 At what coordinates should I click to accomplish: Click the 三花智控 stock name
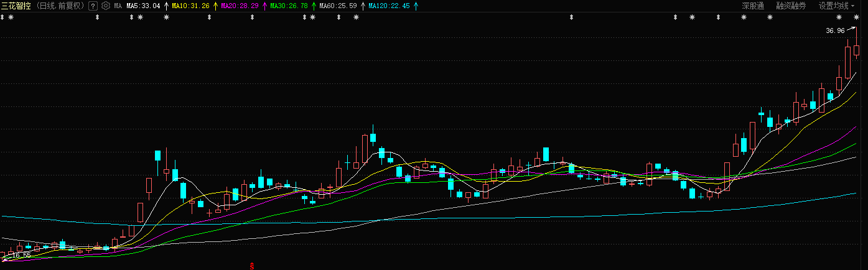tap(16, 6)
